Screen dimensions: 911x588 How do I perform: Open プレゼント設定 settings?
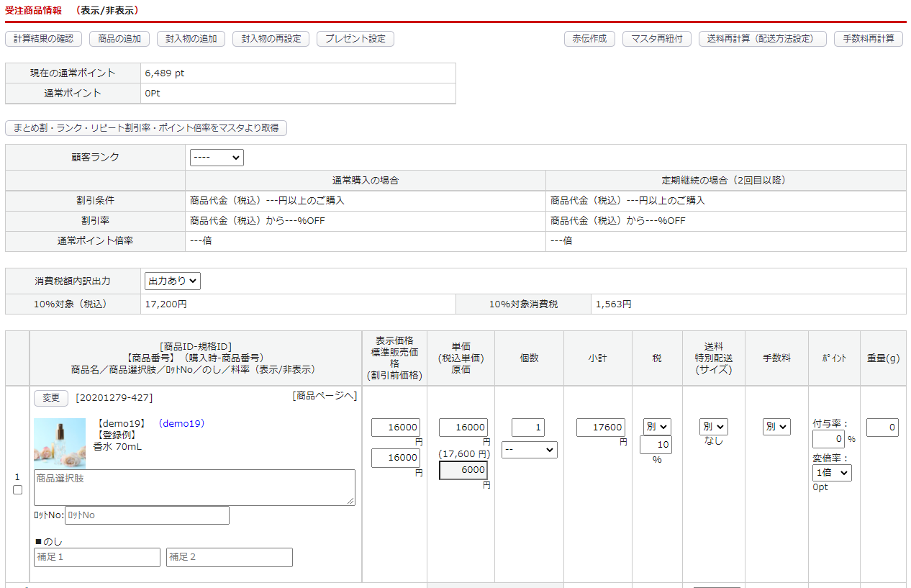355,39
